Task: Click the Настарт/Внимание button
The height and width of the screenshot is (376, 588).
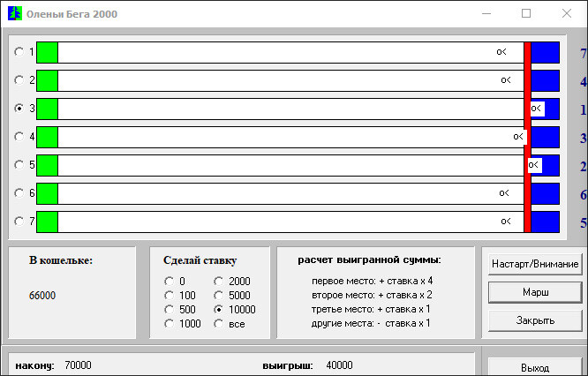Action: coord(535,264)
